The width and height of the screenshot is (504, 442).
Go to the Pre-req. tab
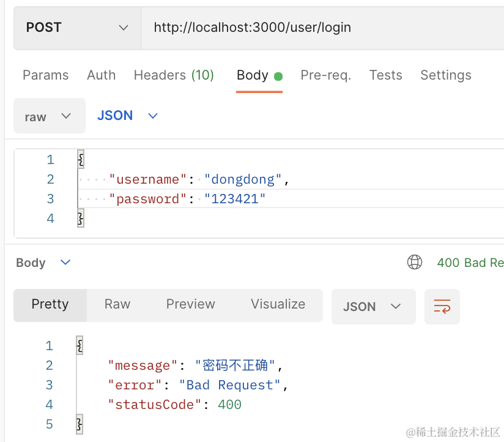[325, 75]
